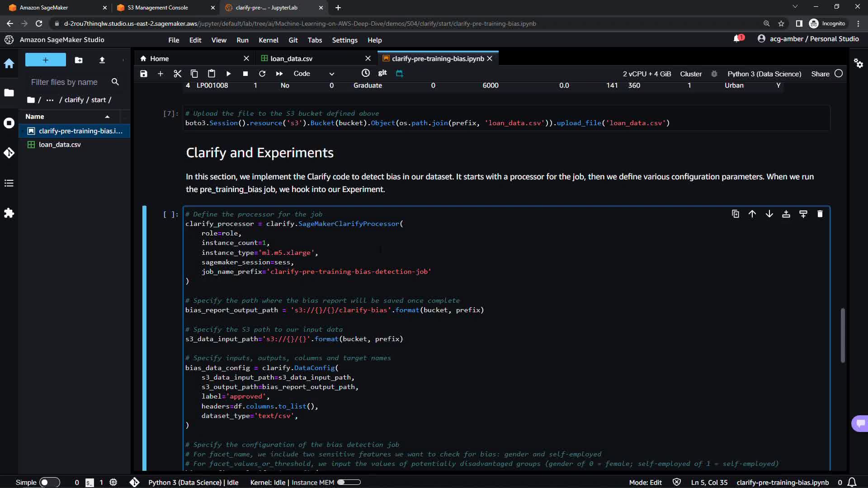Image resolution: width=868 pixels, height=488 pixels.
Task: Switch to the loan_data.csv tab
Action: click(291, 59)
